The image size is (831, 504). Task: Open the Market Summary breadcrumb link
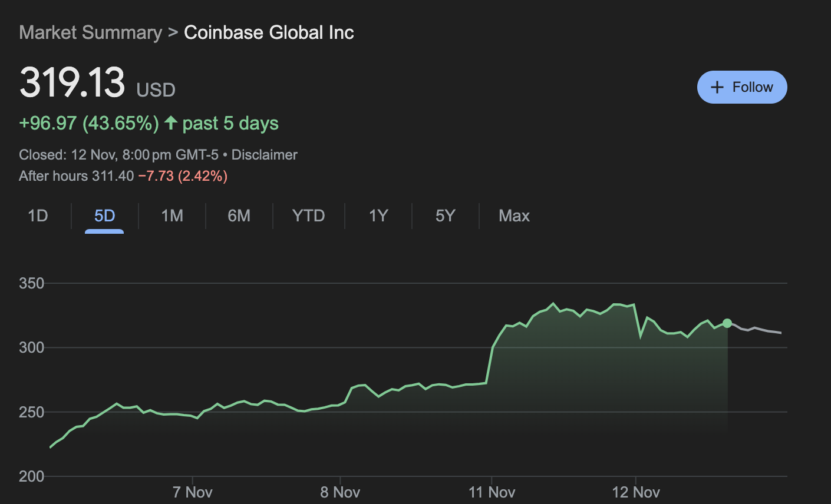click(90, 32)
